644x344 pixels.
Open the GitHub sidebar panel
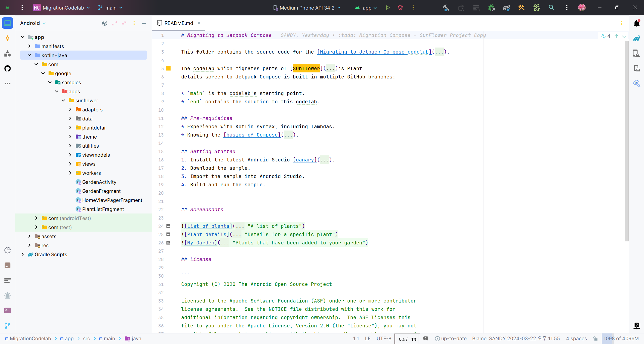(x=8, y=68)
